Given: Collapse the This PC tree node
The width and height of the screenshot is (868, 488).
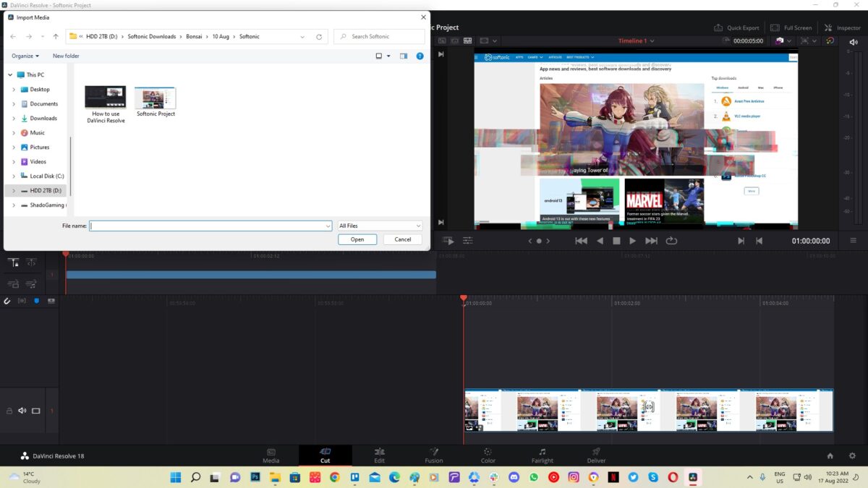Looking at the screenshot, I should 9,75.
